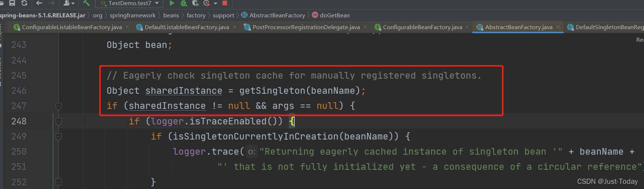Click the support breadcrumb segment
The width and height of the screenshot is (644, 189).
(224, 15)
